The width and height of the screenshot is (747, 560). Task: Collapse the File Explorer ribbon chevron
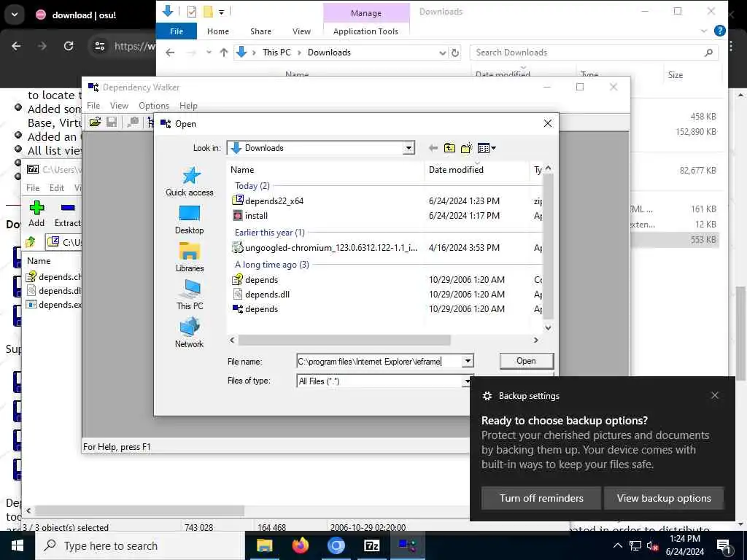704,31
